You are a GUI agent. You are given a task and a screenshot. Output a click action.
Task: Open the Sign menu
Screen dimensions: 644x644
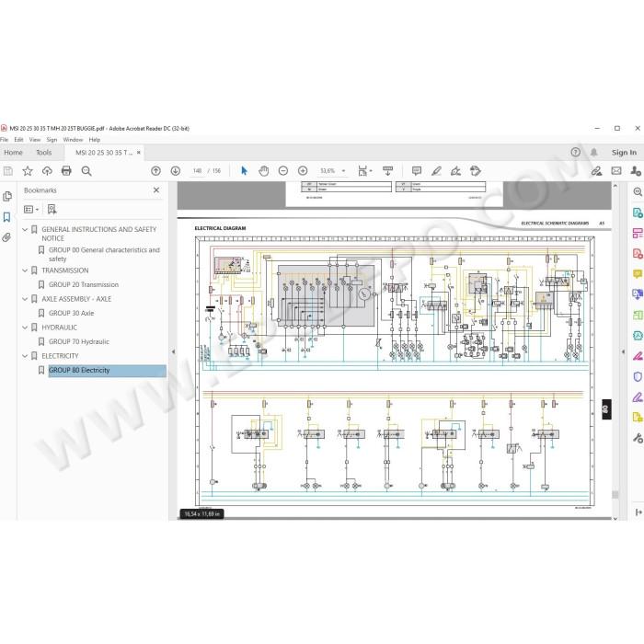tap(52, 140)
